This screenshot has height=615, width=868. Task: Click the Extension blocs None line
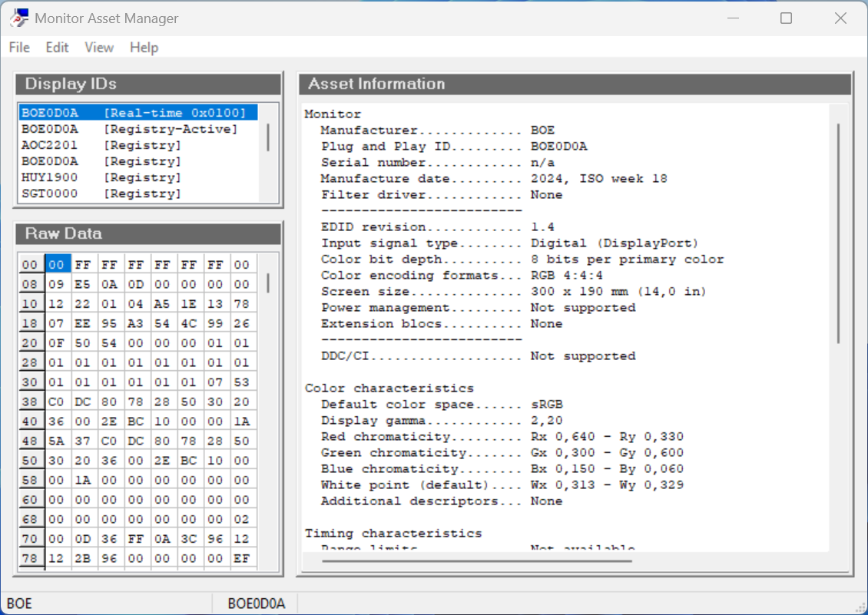(x=441, y=324)
